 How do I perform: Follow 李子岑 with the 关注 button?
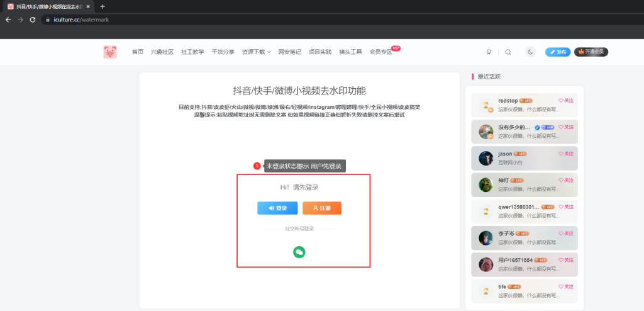566,233
